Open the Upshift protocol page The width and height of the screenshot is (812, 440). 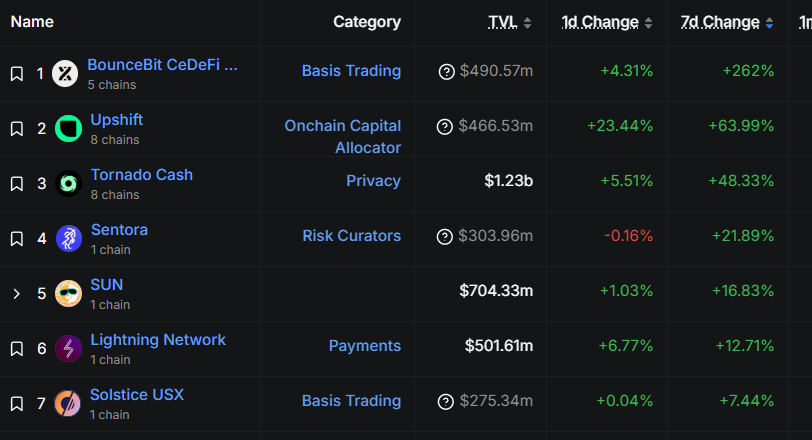coord(117,120)
